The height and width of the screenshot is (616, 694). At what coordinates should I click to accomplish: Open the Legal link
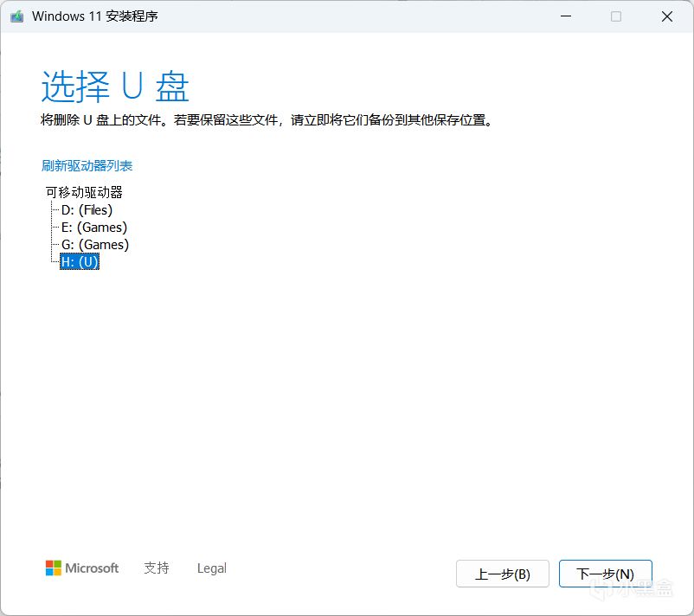point(211,568)
